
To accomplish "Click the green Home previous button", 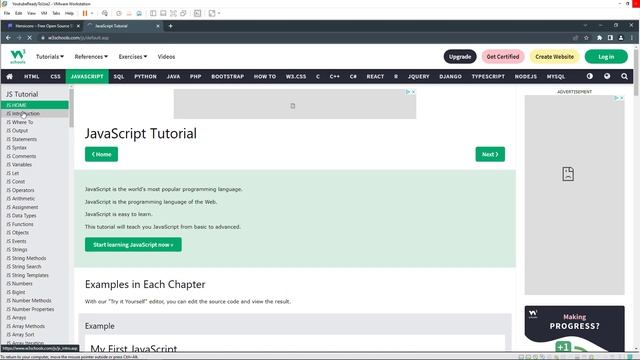I will click(x=101, y=154).
